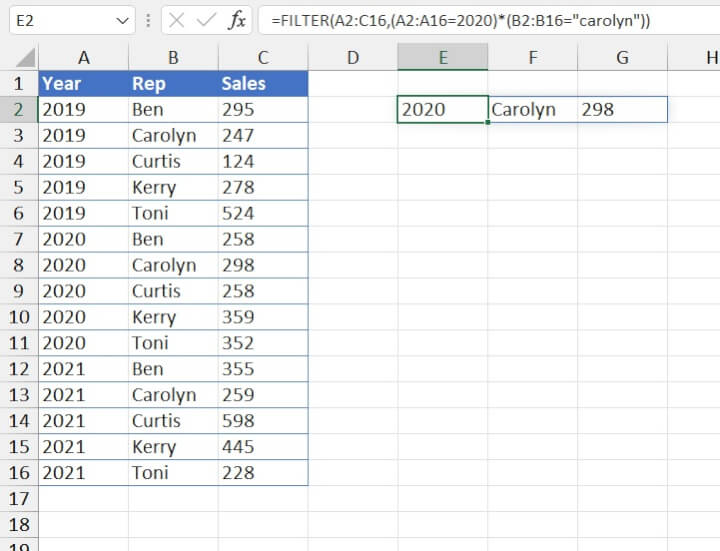Select column A header
The width and height of the screenshot is (720, 551).
pos(83,58)
